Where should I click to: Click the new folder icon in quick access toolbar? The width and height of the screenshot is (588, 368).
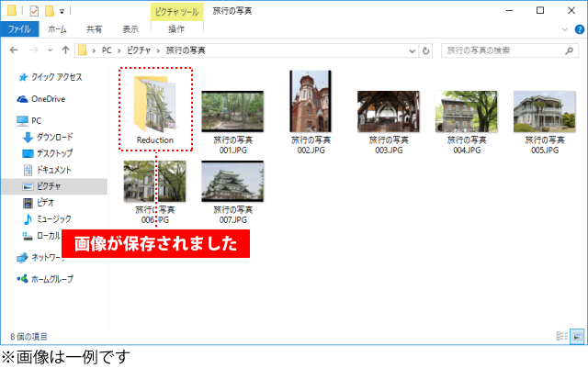coord(51,11)
